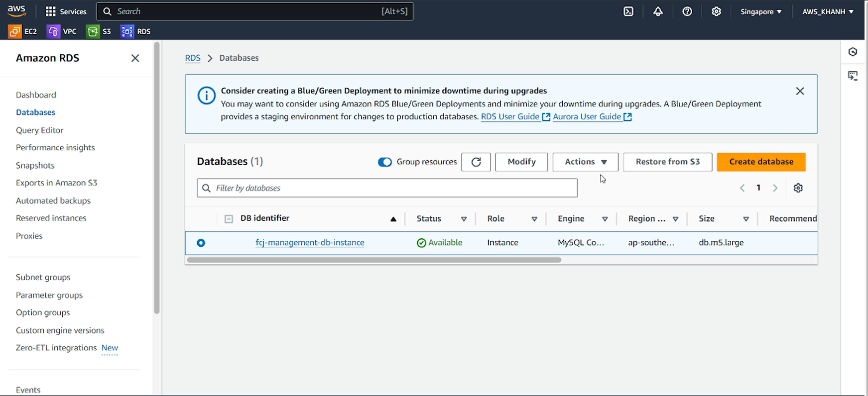Open the help question mark icon

tap(687, 11)
